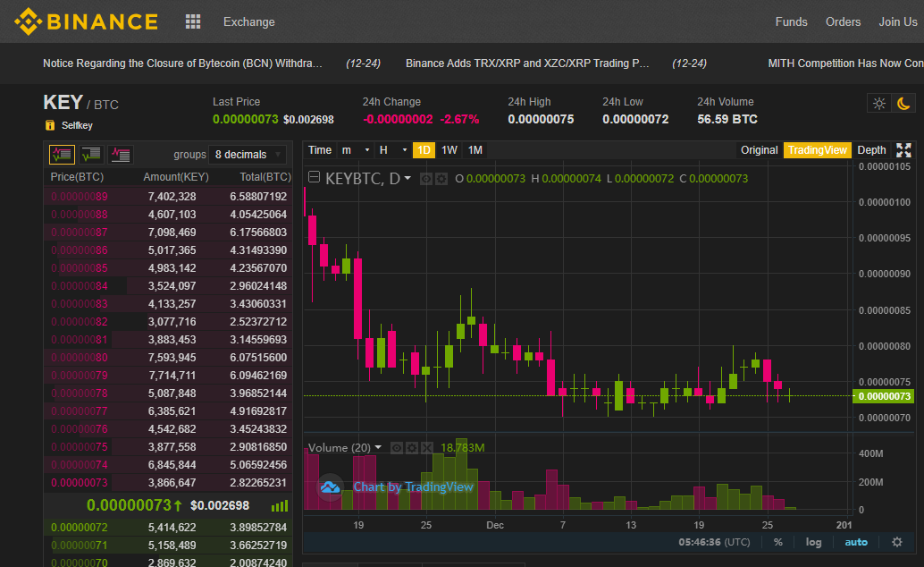The height and width of the screenshot is (567, 924).
Task: Open the 8 decimals groups dropdown
Action: click(x=248, y=155)
